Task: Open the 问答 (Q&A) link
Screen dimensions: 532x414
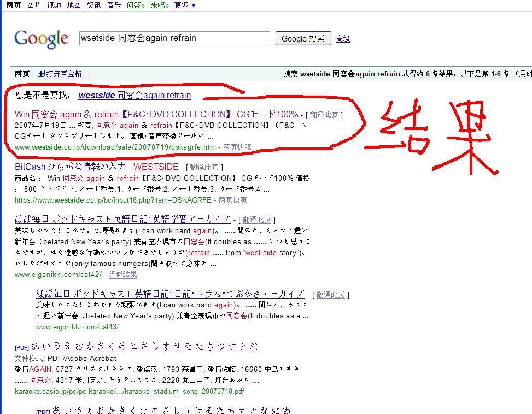Action: click(x=136, y=5)
